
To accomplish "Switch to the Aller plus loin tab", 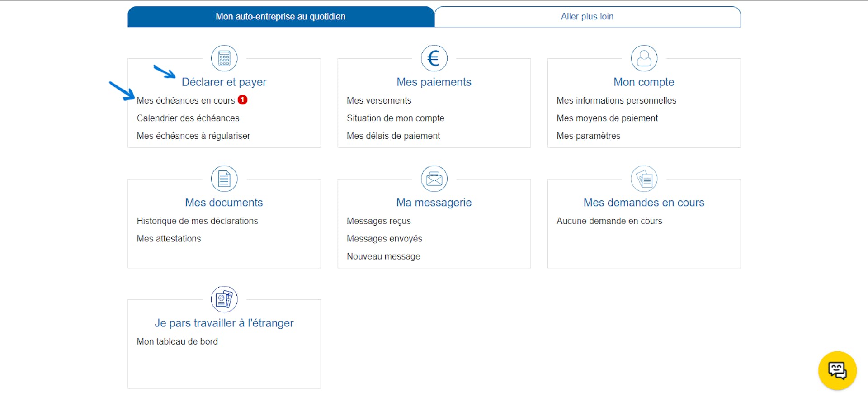I will pos(587,17).
